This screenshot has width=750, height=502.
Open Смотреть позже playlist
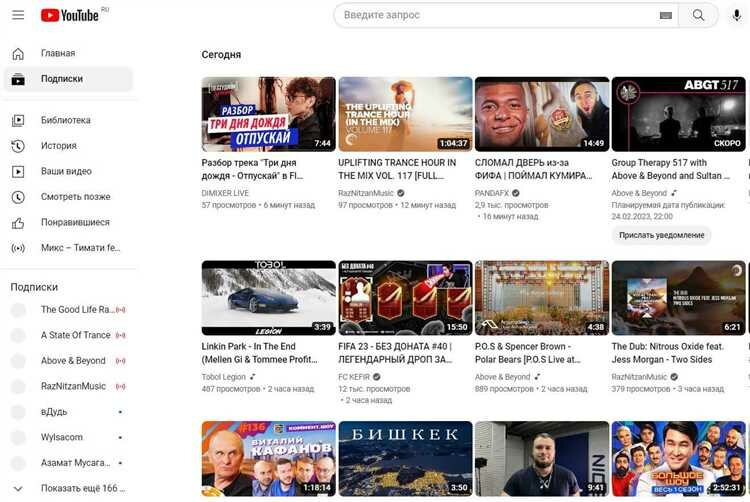click(x=75, y=197)
